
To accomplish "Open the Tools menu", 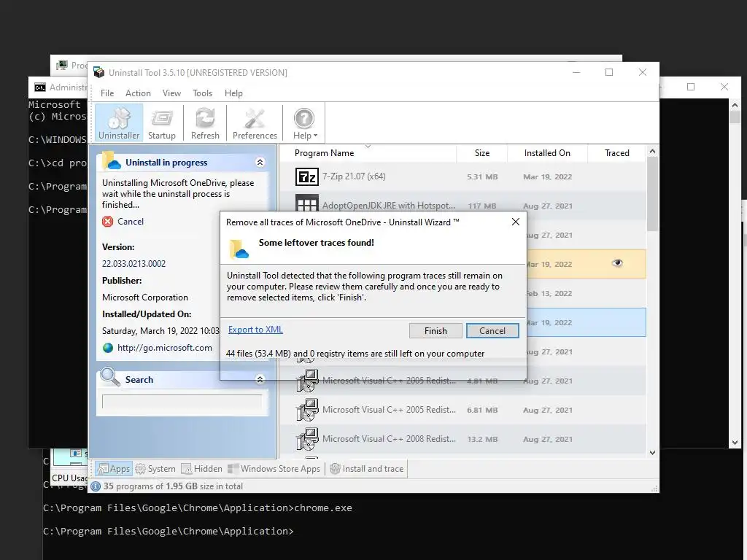I will (203, 93).
